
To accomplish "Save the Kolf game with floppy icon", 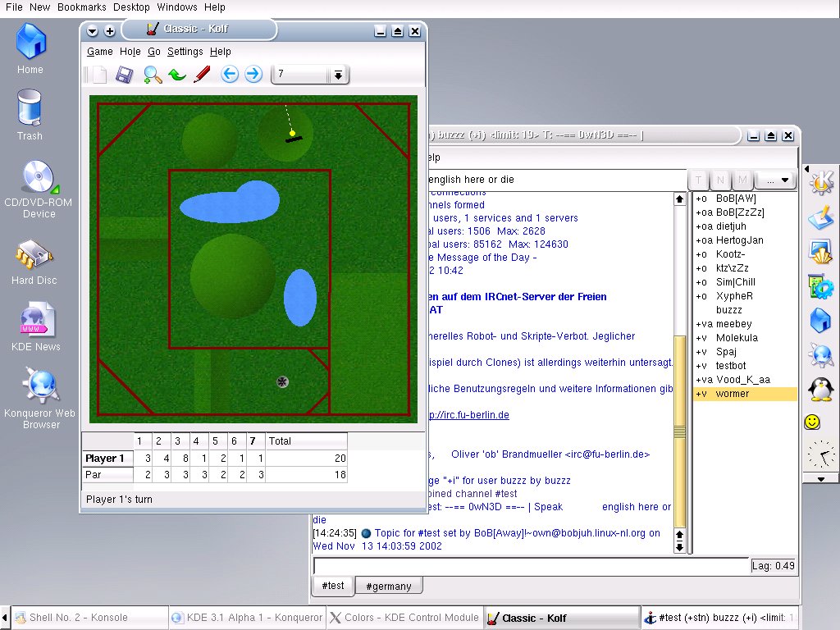I will coord(125,75).
